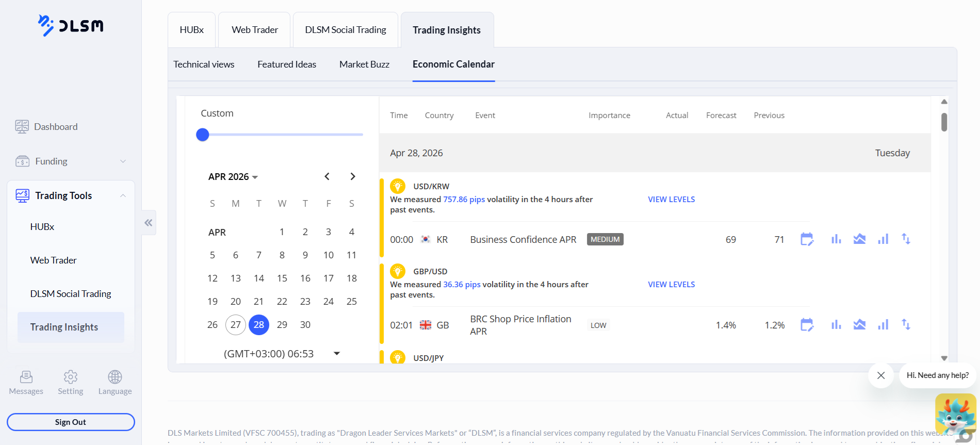
Task: Click the lightbulb icon beside GBP/USD
Action: (x=398, y=271)
